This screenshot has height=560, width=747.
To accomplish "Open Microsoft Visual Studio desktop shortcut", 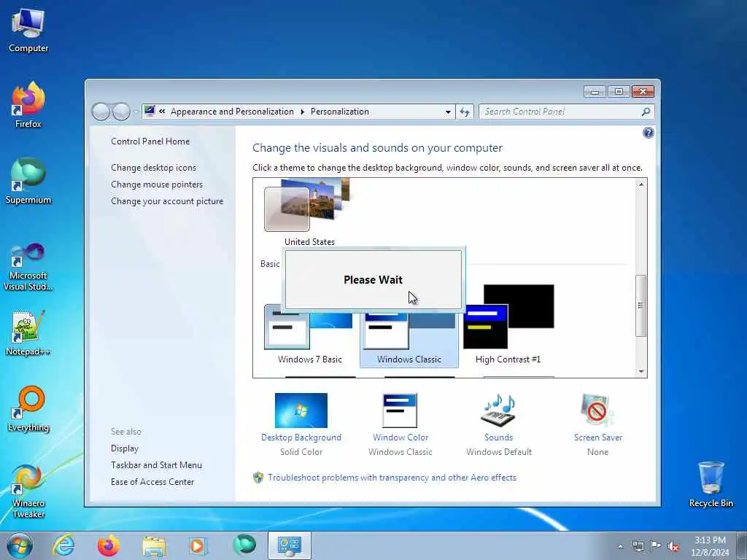I will pos(28,267).
